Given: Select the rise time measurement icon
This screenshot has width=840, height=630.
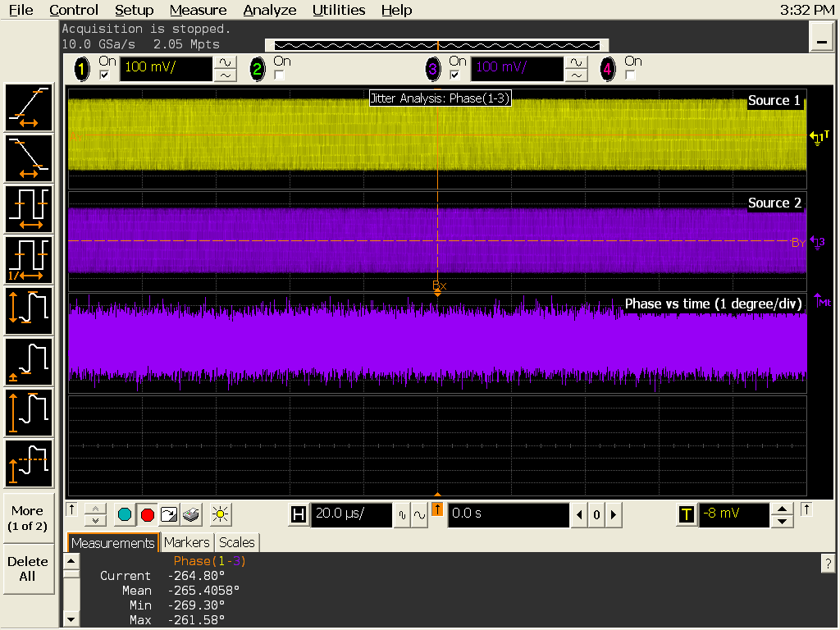Looking at the screenshot, I should pos(30,107).
